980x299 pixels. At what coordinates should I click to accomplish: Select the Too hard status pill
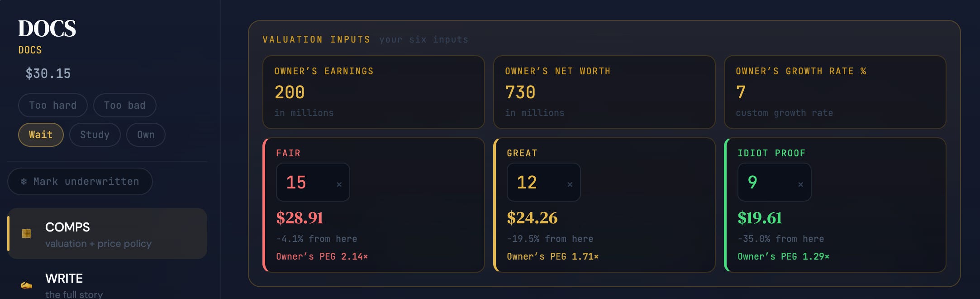tap(53, 105)
